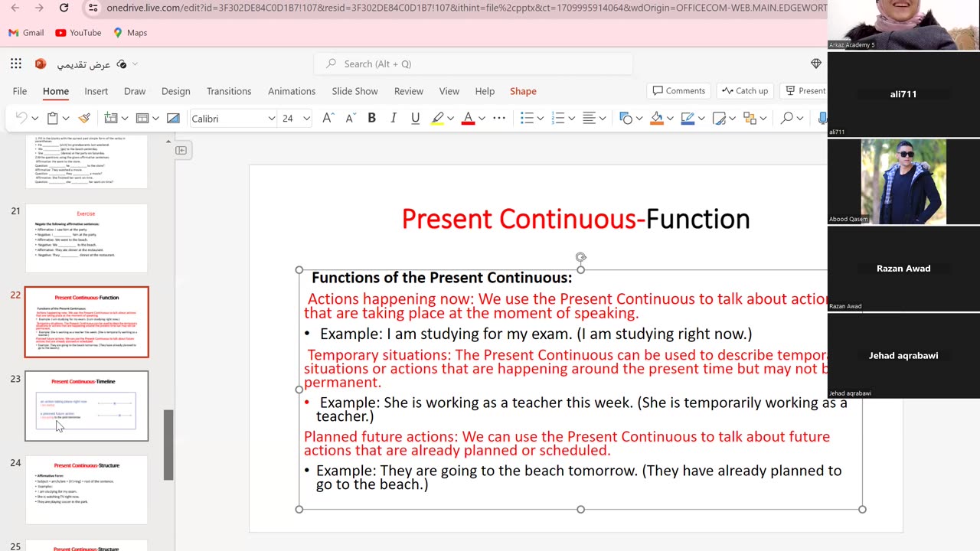Click the Catch up button

pyautogui.click(x=745, y=91)
